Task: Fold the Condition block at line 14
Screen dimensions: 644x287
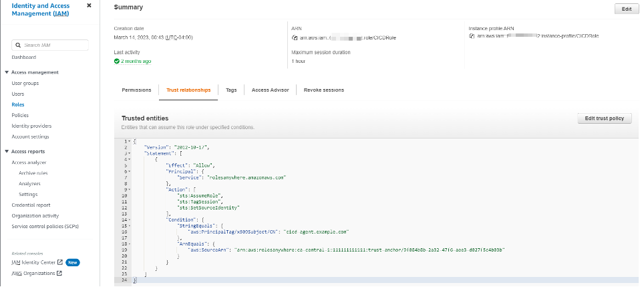Action: click(130, 220)
